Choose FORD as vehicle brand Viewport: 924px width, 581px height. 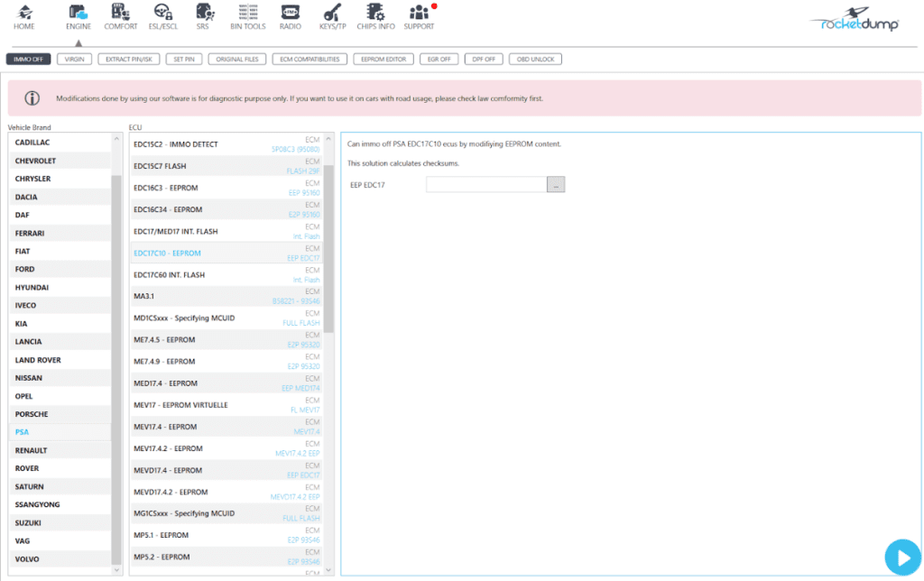[60, 269]
